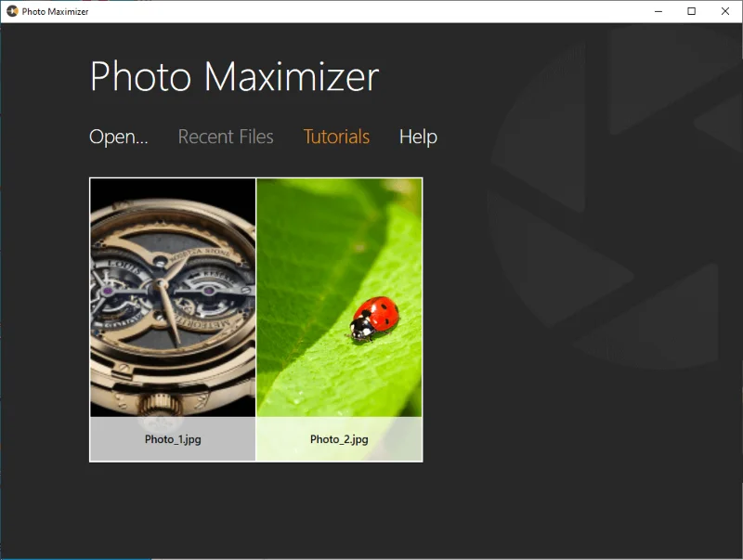Close the Photo Maximizer window
Screen dimensions: 743x560
[724, 11]
